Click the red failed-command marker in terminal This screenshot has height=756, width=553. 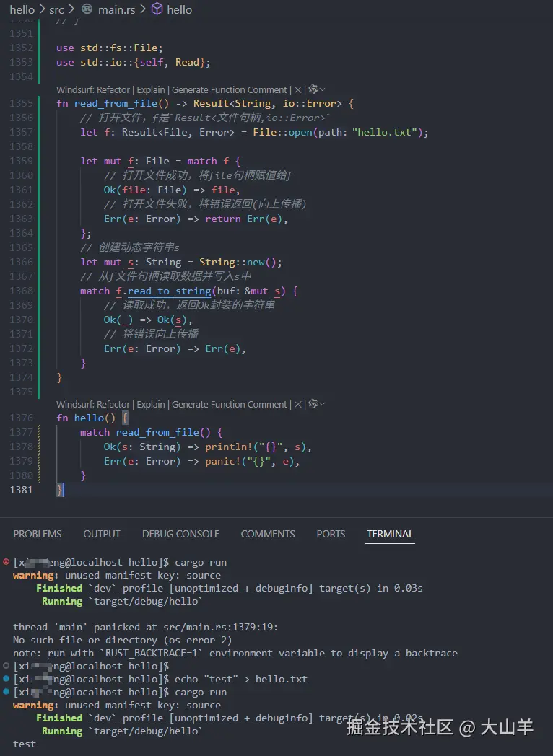[x=6, y=561]
